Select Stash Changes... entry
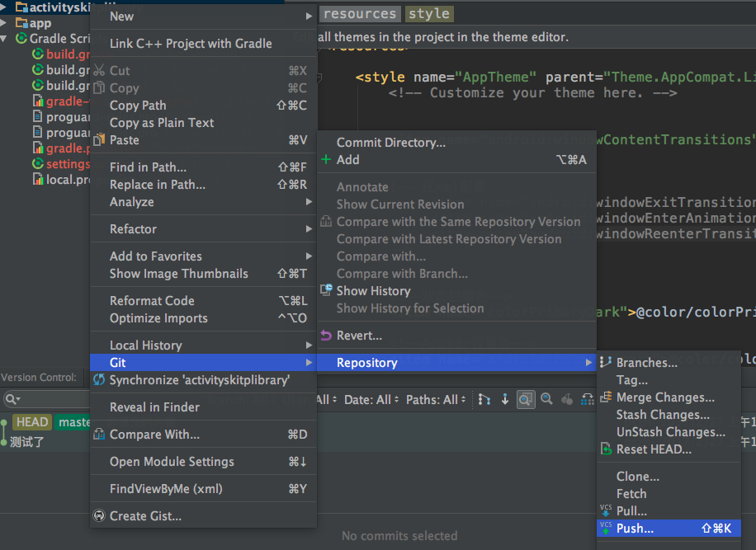756x550 pixels. coord(669,415)
